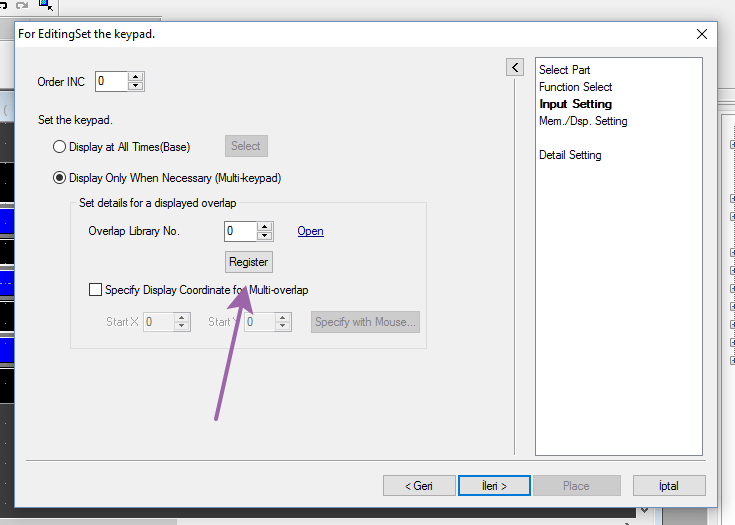Collapse the side panel with the arrow button
735x525 pixels.
pyautogui.click(x=515, y=67)
